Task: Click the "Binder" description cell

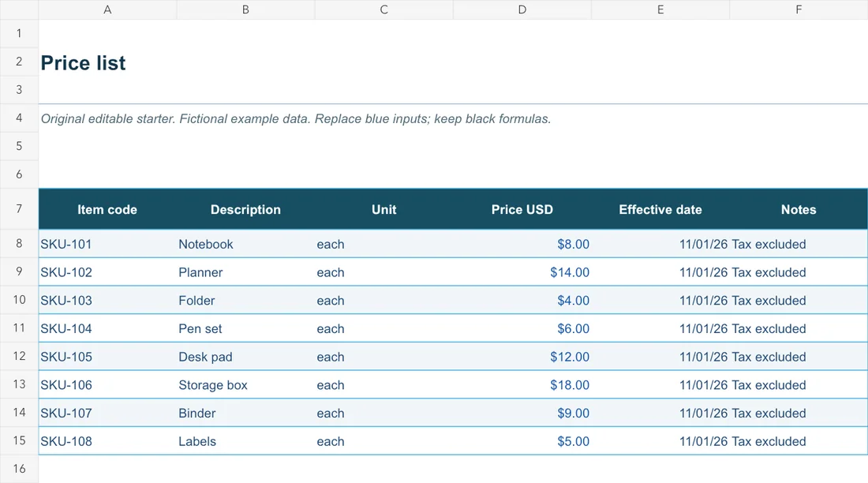Action: tap(245, 414)
